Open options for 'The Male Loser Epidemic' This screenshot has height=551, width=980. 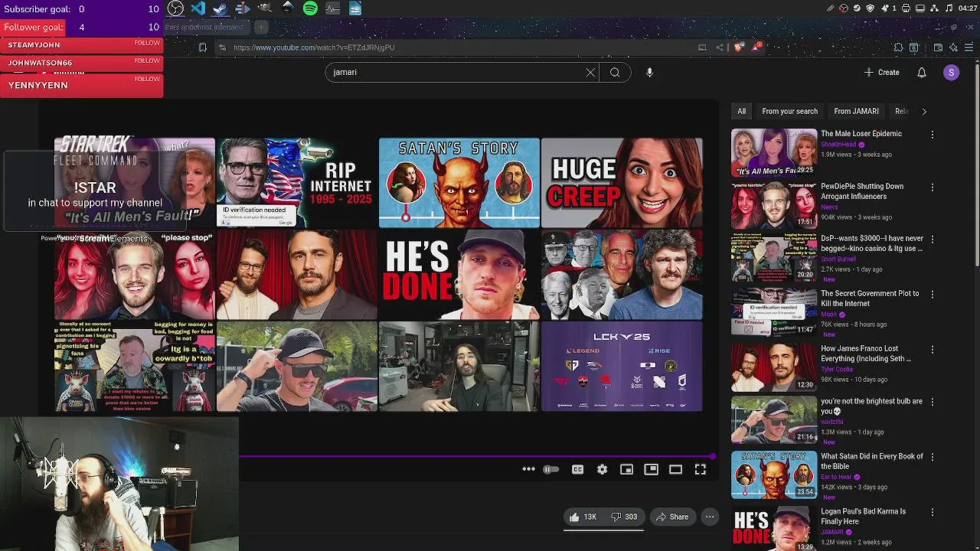click(x=932, y=135)
